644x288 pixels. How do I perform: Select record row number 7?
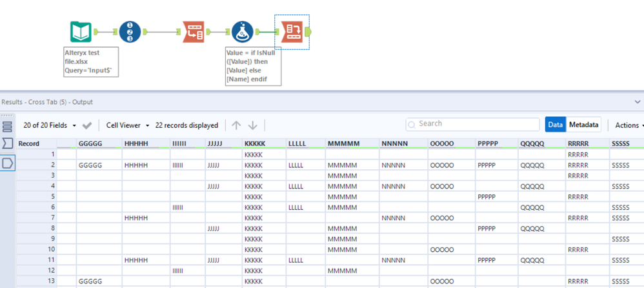36,218
